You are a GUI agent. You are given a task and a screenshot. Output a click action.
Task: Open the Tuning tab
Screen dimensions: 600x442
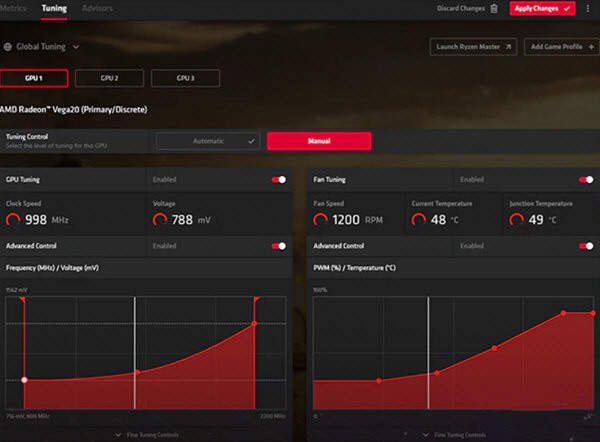tap(54, 8)
